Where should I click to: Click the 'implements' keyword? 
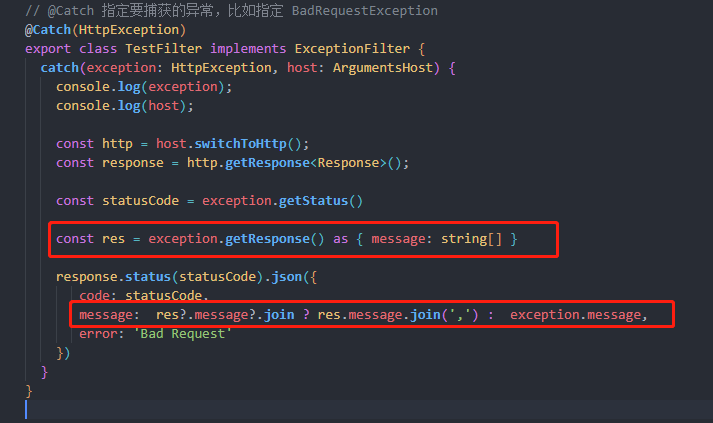pos(248,49)
